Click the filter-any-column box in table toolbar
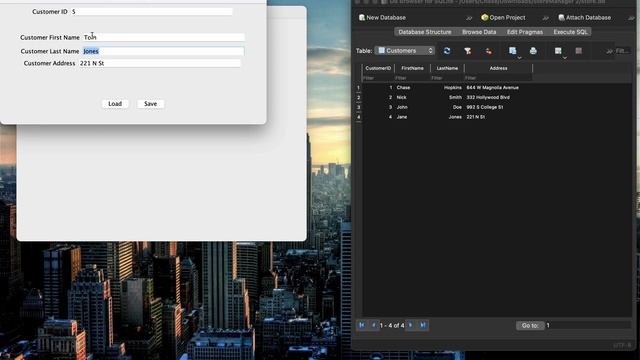The width and height of the screenshot is (640, 360). click(623, 51)
